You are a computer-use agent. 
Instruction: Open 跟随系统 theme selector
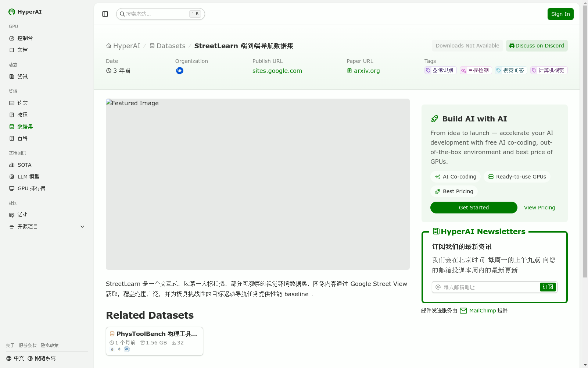point(42,358)
